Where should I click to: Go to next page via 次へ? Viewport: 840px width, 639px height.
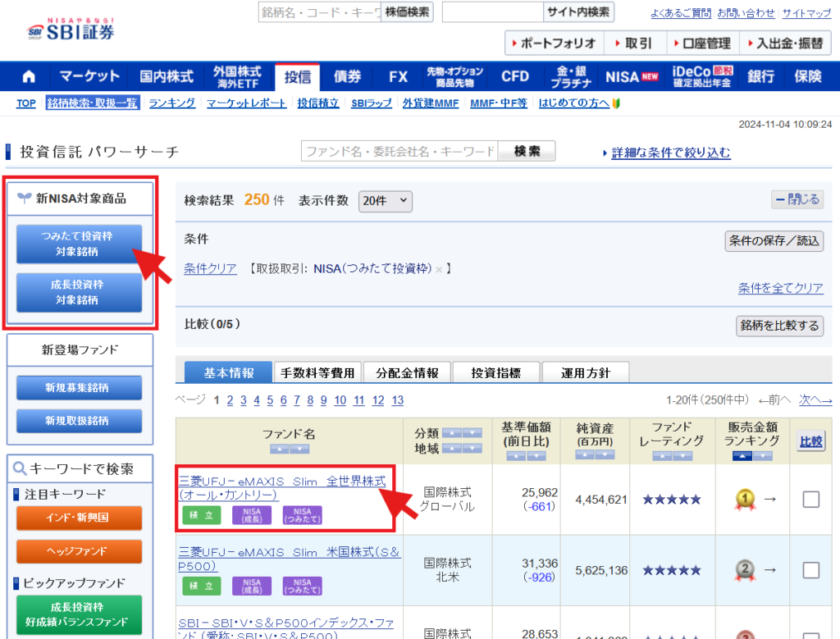pos(815,400)
